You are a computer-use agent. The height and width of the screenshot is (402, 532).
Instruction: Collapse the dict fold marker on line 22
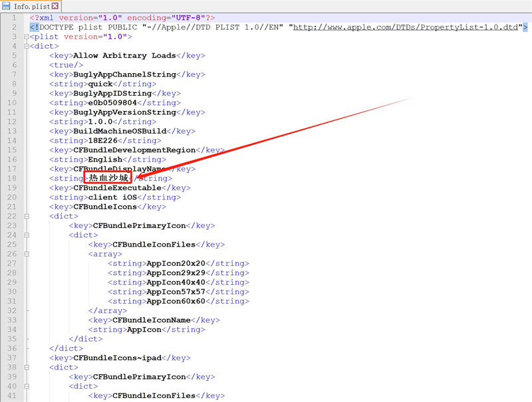pos(27,216)
